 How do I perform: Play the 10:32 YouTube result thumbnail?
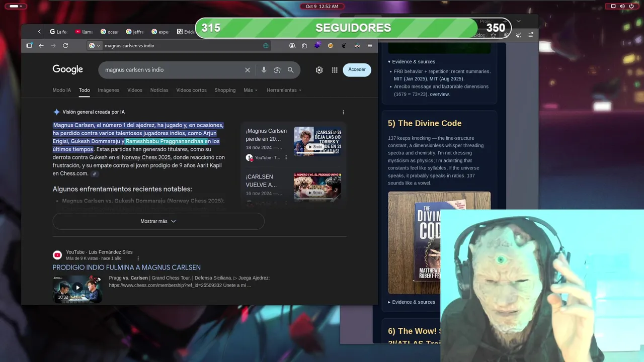[x=77, y=289]
